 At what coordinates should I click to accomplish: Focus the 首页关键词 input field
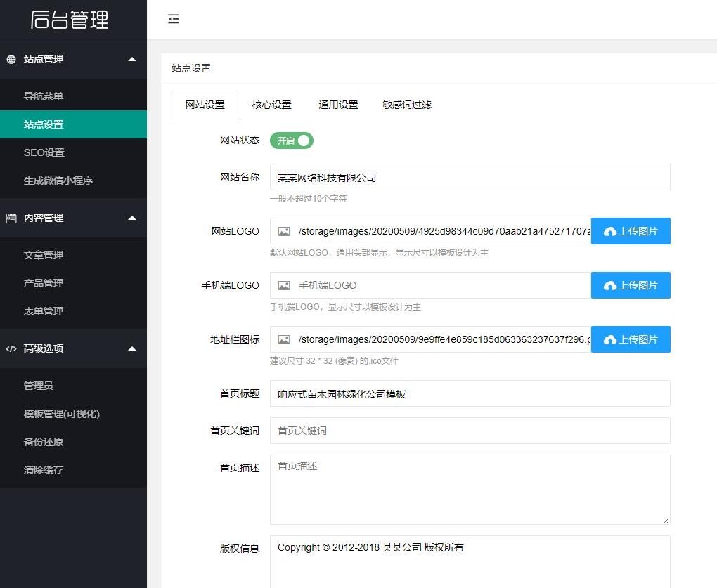click(470, 431)
